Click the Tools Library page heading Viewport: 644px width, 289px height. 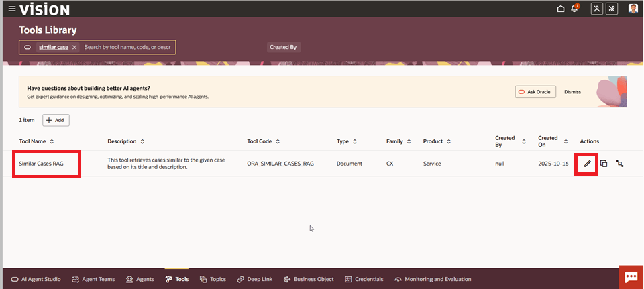pos(48,30)
